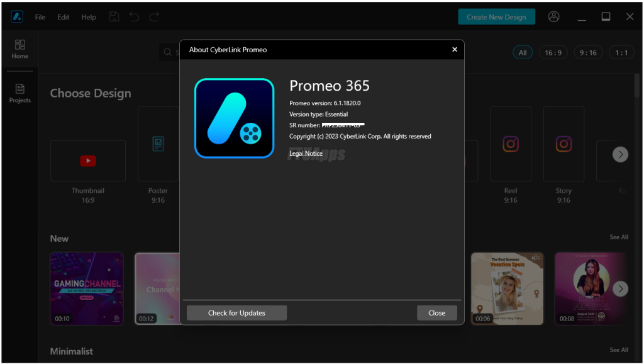Select the All aspect ratio filter
The height and width of the screenshot is (364, 644).
click(x=523, y=53)
